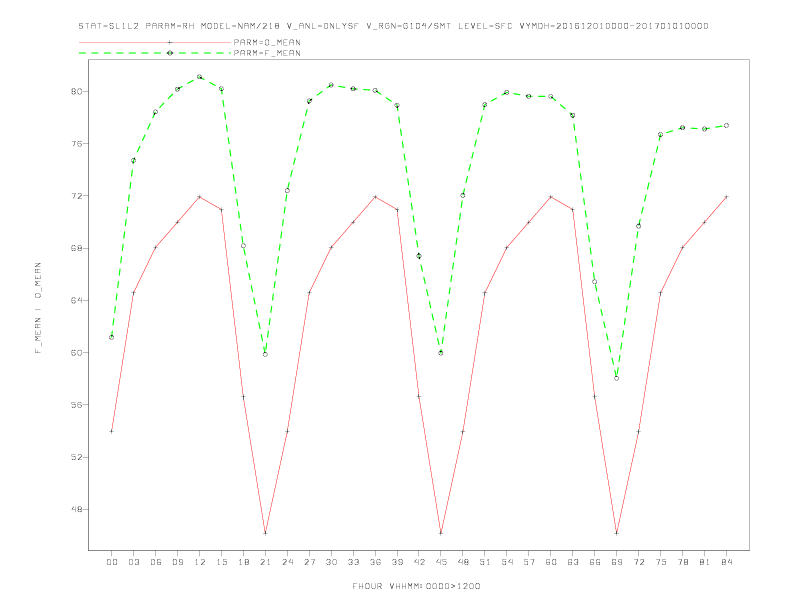Select green F_MEAN marker at hour 84
The image size is (792, 612).
726,125
